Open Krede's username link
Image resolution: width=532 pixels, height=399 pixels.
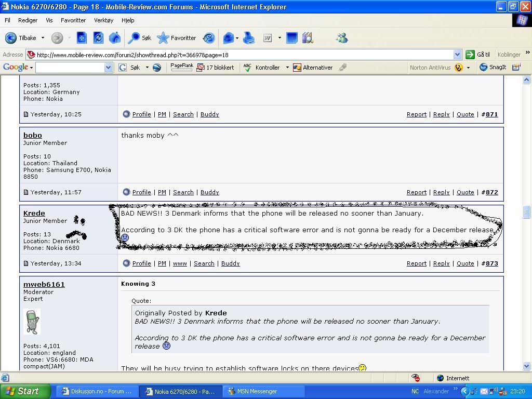click(x=34, y=213)
